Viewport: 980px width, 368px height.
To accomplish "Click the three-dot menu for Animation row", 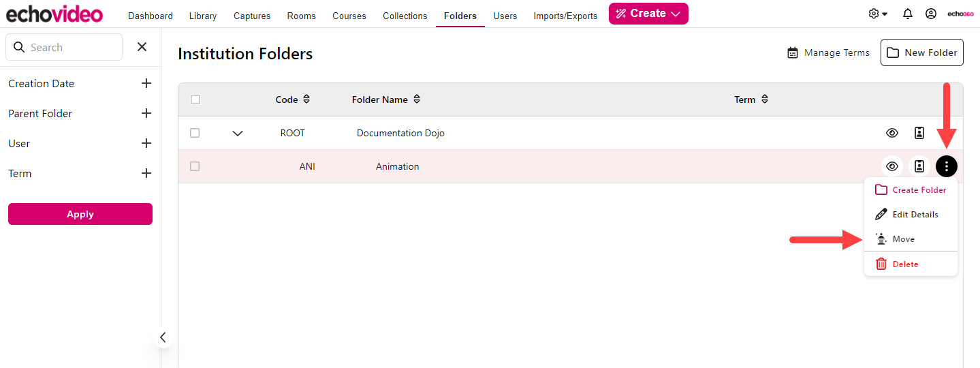I will (947, 166).
